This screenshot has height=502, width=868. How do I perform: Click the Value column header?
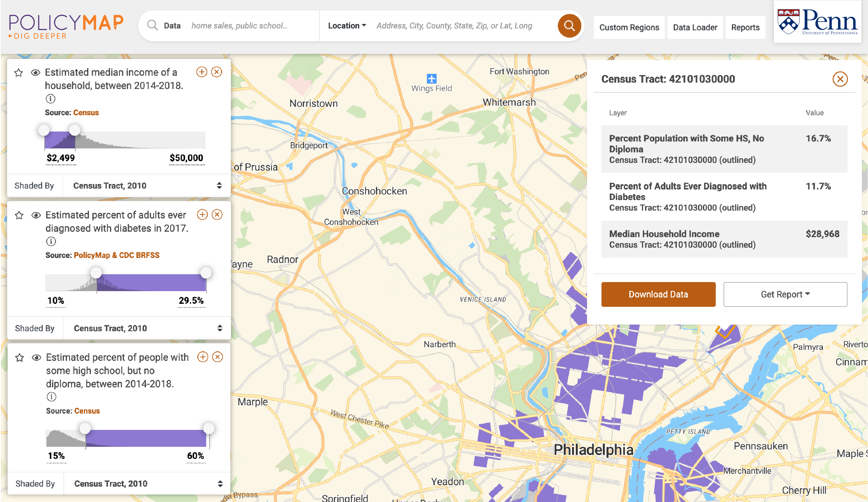pos(814,113)
